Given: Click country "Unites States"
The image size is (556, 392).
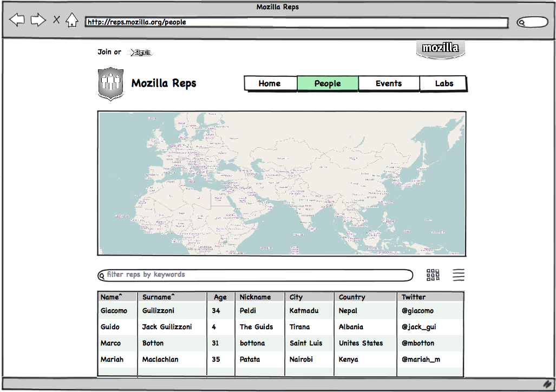Looking at the screenshot, I should [361, 343].
